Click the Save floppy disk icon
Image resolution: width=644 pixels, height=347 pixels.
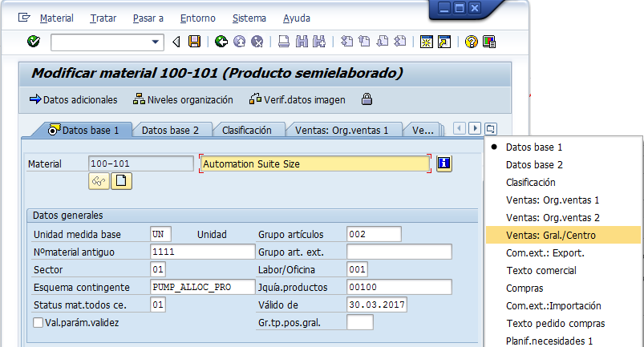[x=194, y=42]
